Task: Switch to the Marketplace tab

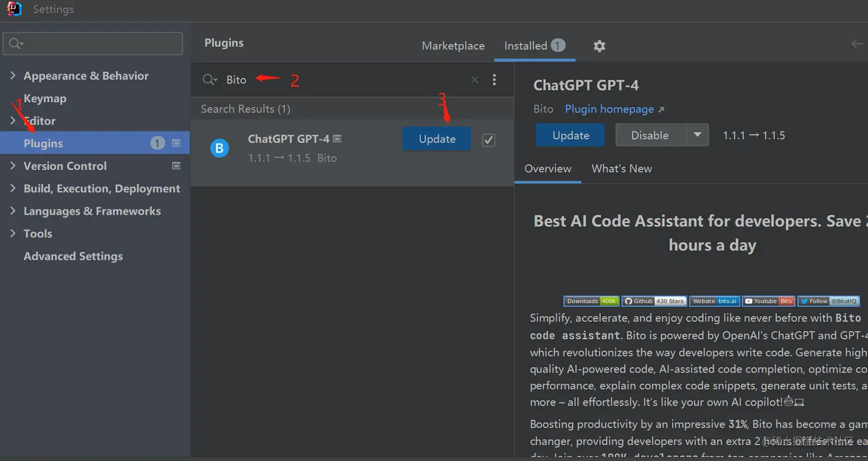Action: 453,46
